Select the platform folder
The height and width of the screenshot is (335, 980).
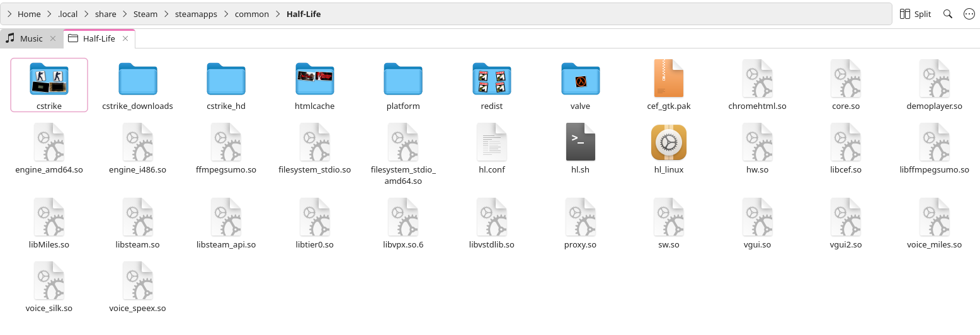[403, 79]
